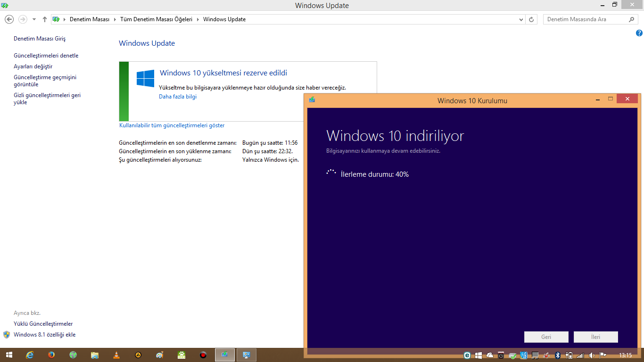This screenshot has width=644, height=362.
Task: Open the green paw-print taskbar app
Action: (x=182, y=355)
